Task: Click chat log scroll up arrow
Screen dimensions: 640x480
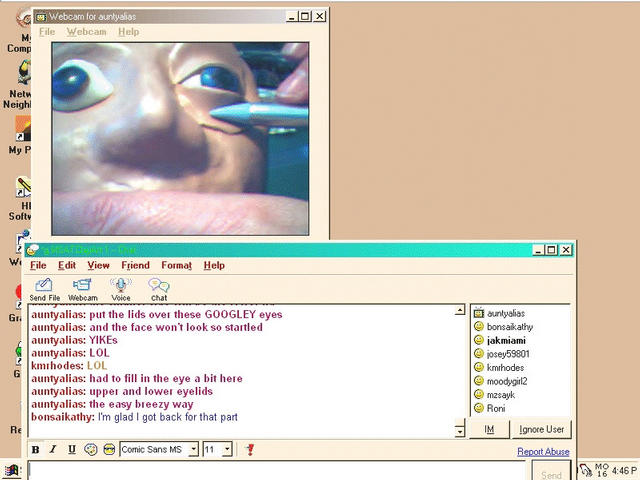Action: point(460,310)
